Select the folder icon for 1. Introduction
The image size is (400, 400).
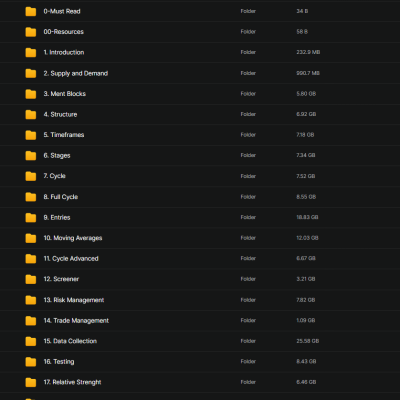tap(31, 53)
